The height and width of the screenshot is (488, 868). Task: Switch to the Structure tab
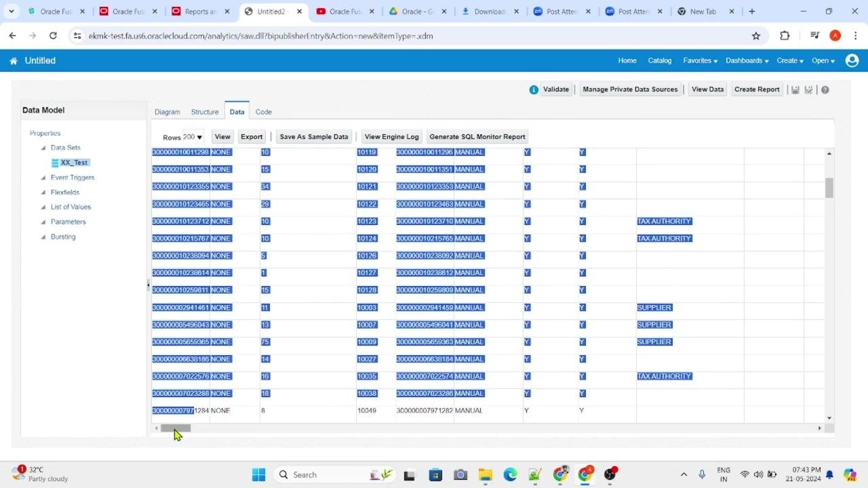pos(205,112)
